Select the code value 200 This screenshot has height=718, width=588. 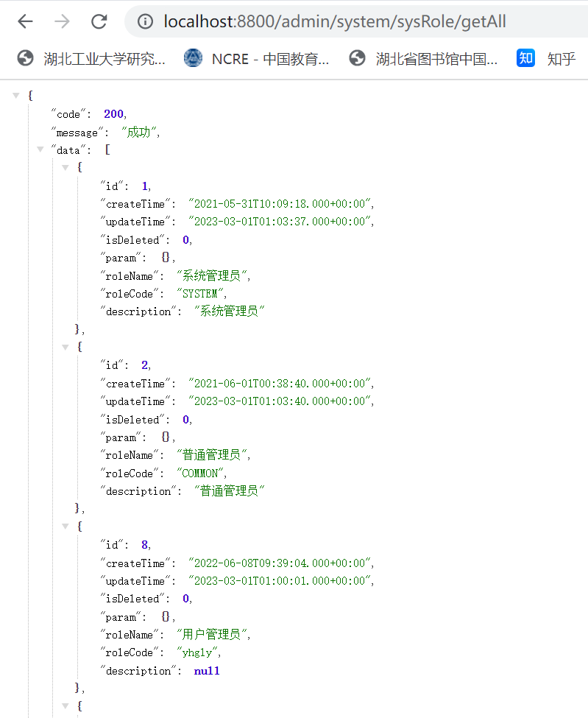(x=113, y=114)
